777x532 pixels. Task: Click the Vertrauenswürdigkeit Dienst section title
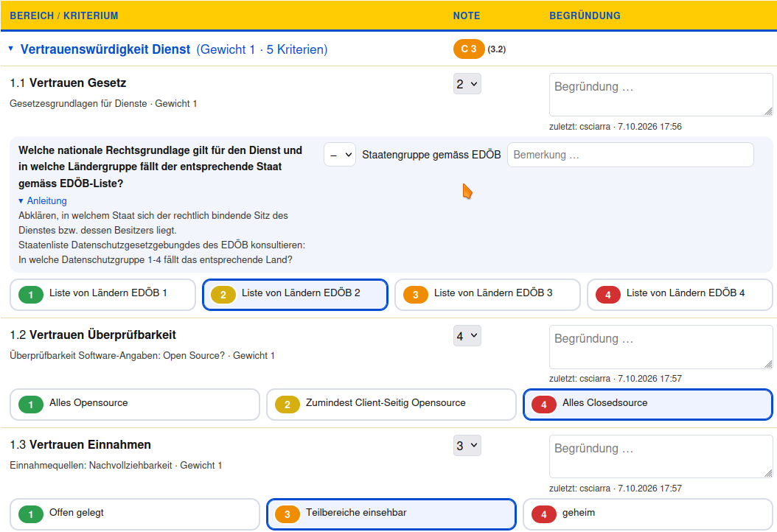click(105, 49)
